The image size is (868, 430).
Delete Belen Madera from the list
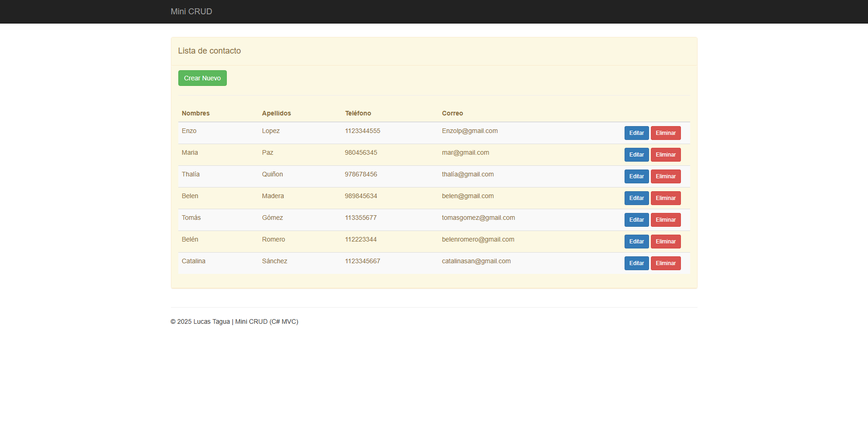coord(665,198)
